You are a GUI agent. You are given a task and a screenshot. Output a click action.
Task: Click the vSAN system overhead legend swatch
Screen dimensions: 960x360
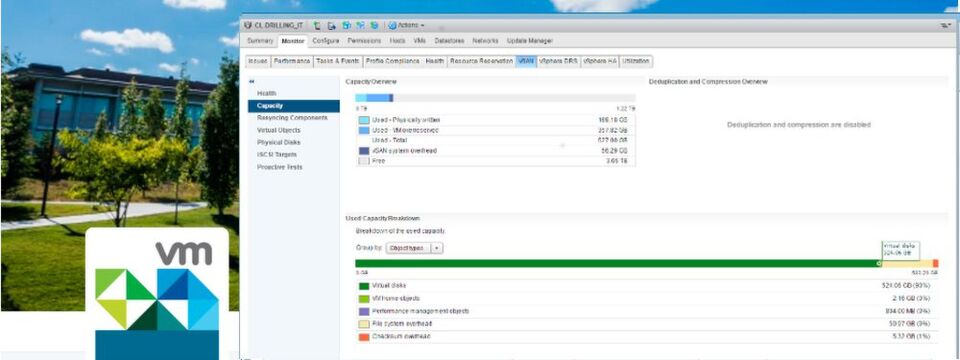click(364, 151)
